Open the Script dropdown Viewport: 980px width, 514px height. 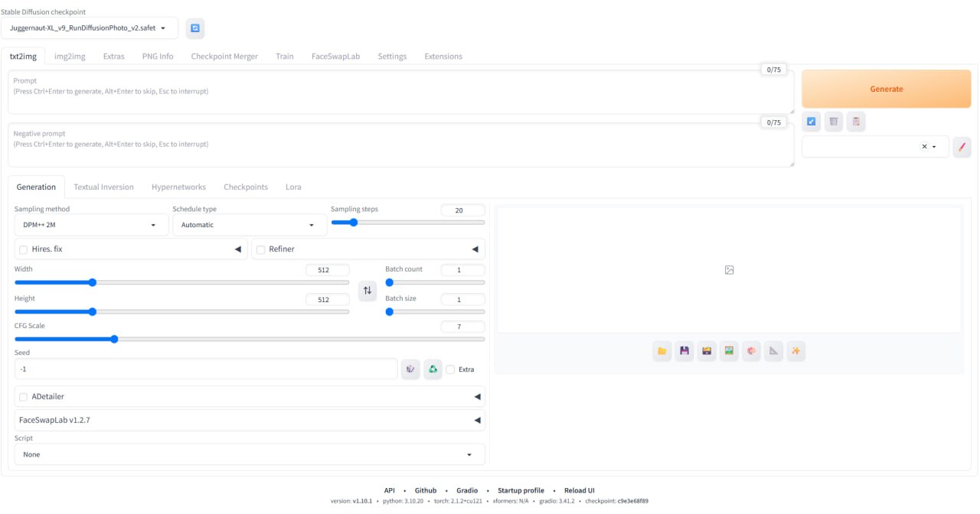pyautogui.click(x=250, y=454)
